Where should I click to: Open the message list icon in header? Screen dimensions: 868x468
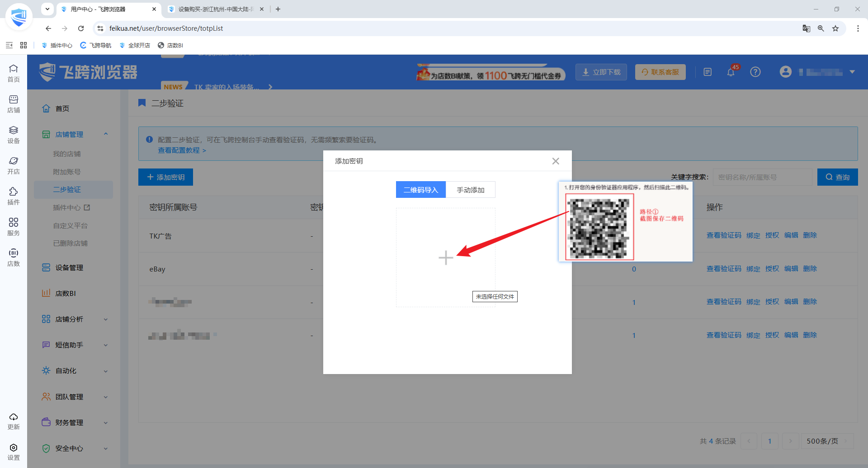[708, 72]
